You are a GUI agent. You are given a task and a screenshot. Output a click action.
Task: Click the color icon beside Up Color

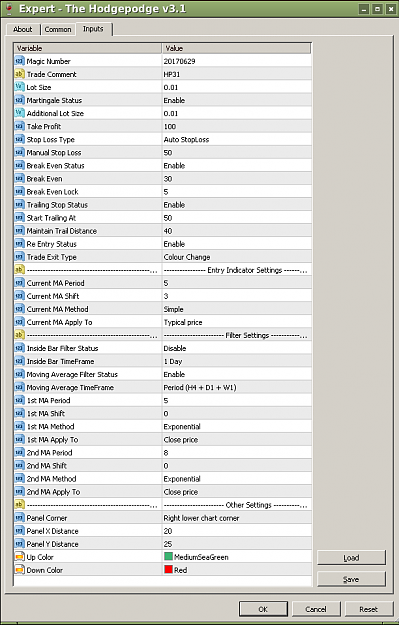[20, 557]
